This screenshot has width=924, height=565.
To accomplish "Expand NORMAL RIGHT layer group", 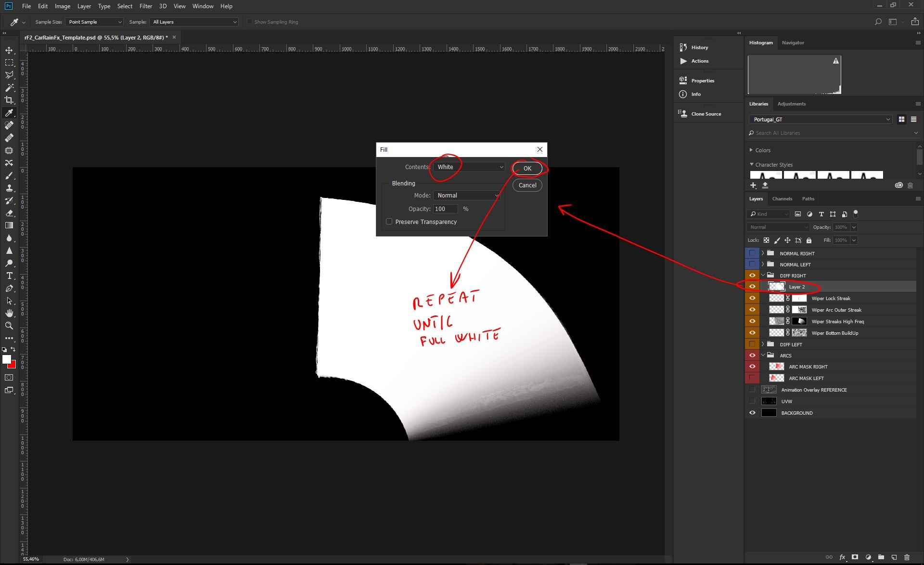I will [x=763, y=253].
